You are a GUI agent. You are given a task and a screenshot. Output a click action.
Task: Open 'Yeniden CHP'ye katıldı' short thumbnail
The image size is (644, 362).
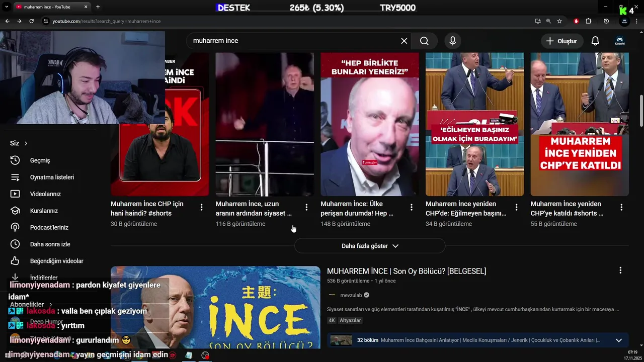point(580,124)
